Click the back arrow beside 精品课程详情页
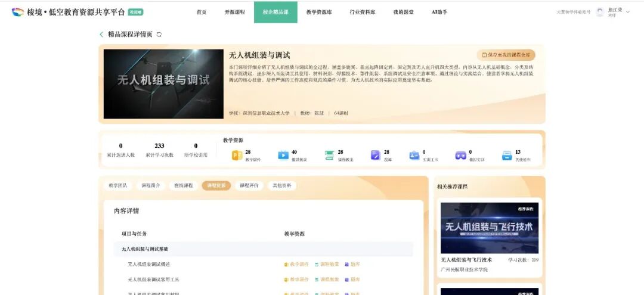 pos(101,35)
